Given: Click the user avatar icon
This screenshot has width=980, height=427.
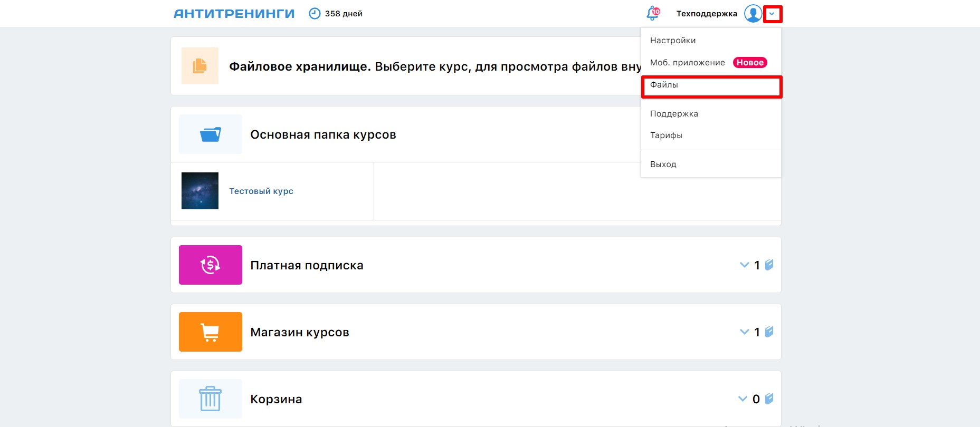Looking at the screenshot, I should pos(753,14).
